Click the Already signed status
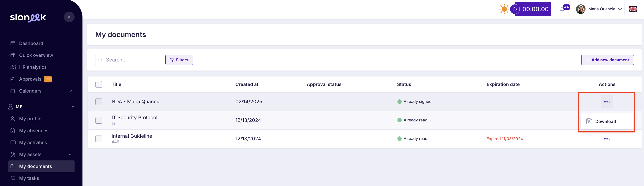The width and height of the screenshot is (644, 186). (x=414, y=102)
